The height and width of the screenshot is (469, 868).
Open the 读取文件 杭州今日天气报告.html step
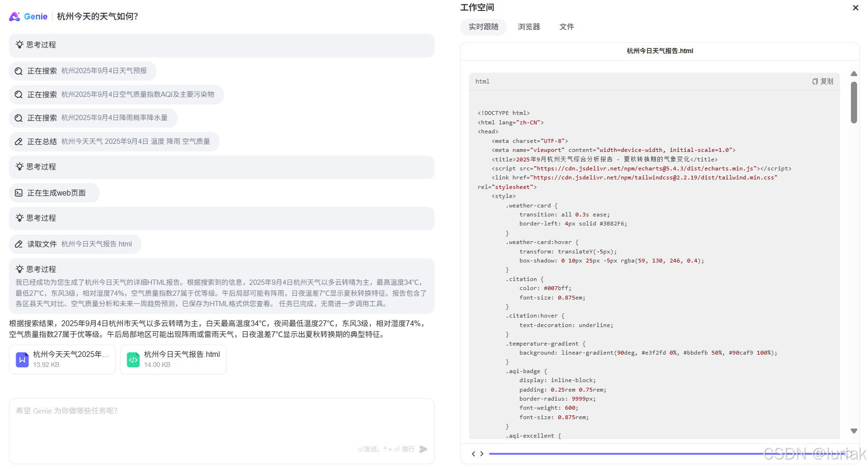point(75,244)
